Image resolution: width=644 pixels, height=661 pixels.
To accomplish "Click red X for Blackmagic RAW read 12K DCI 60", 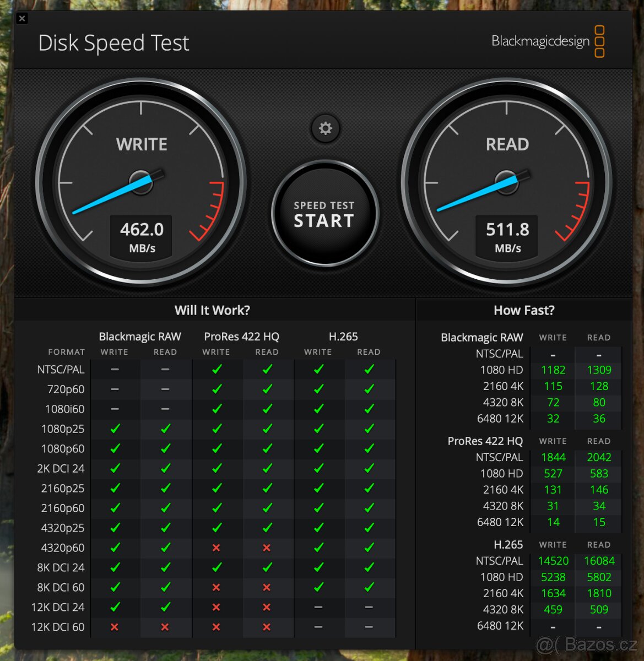I will 165,627.
